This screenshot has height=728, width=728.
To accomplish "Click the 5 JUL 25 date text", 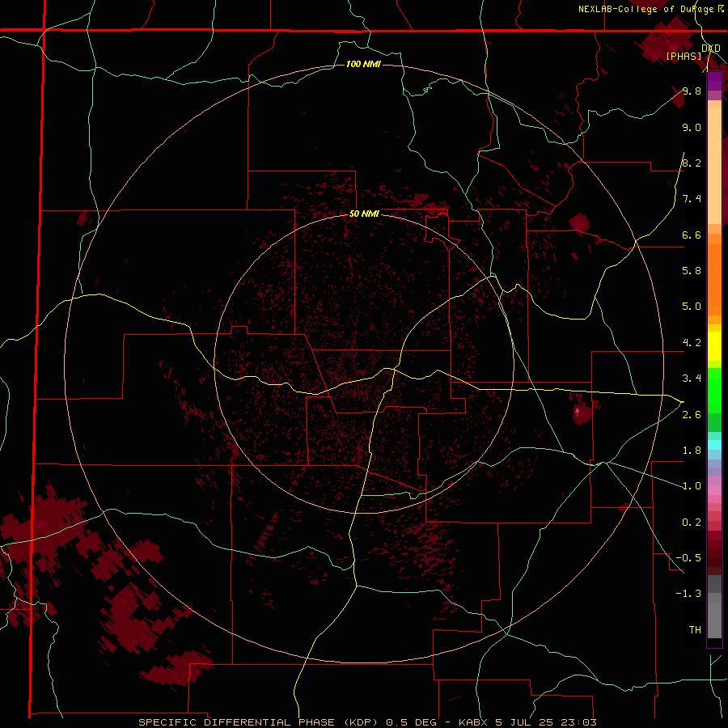I will [525, 722].
